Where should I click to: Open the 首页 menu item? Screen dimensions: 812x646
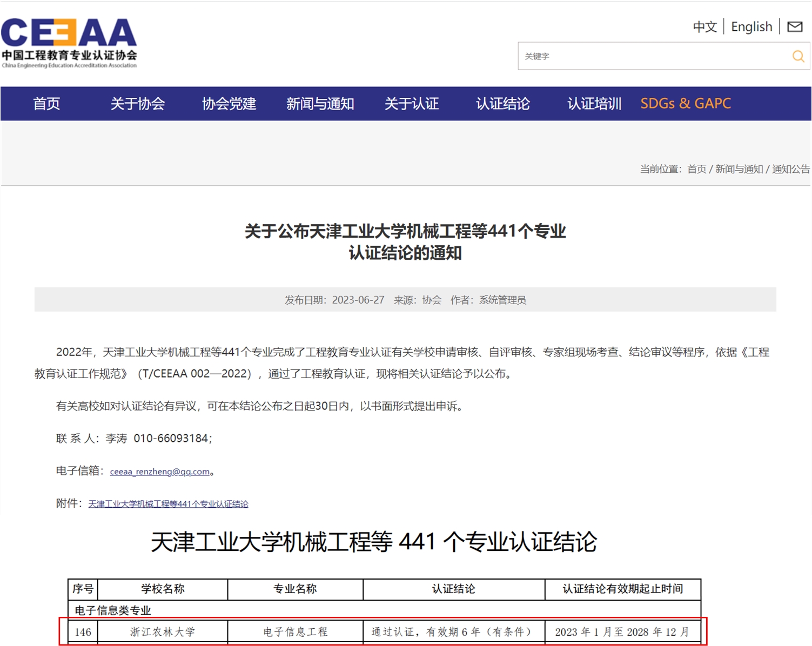(46, 104)
